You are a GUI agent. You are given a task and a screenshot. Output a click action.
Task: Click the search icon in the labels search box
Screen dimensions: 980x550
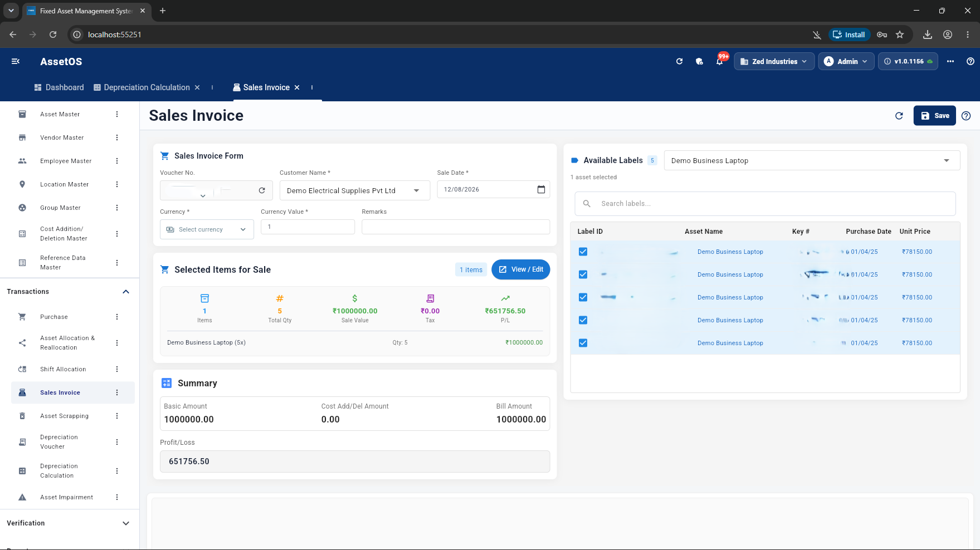click(x=587, y=204)
